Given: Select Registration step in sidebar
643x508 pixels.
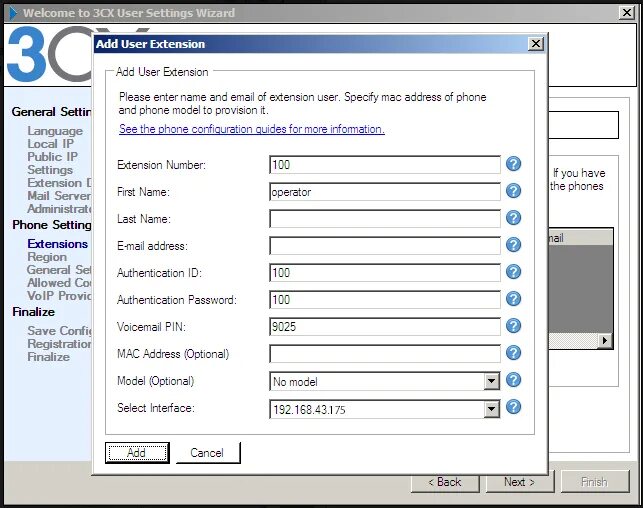Looking at the screenshot, I should (59, 344).
